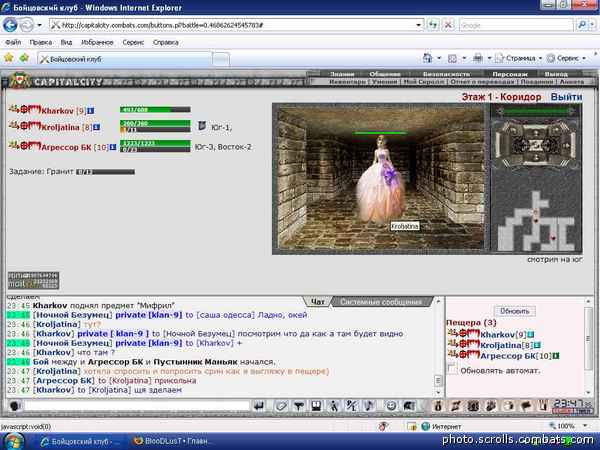Click the Обновить button
The width and height of the screenshot is (600, 450).
click(515, 311)
